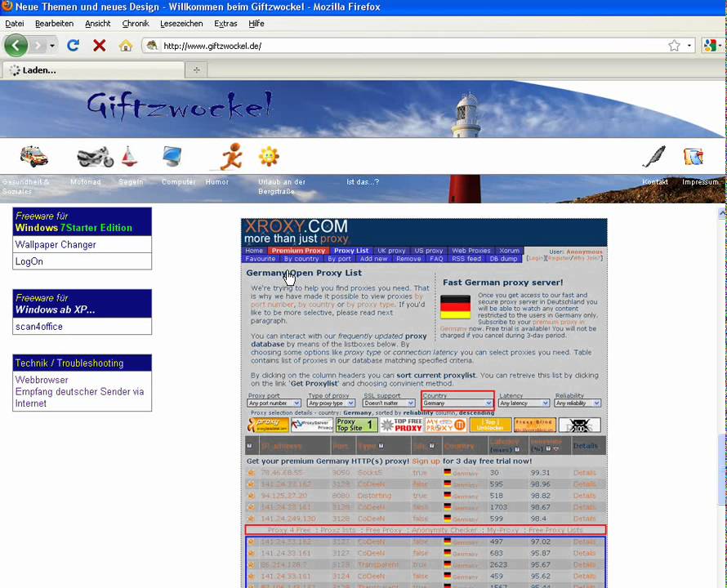The height and width of the screenshot is (588, 727).
Task: Click the motorcycle icon
Action: coord(95,157)
